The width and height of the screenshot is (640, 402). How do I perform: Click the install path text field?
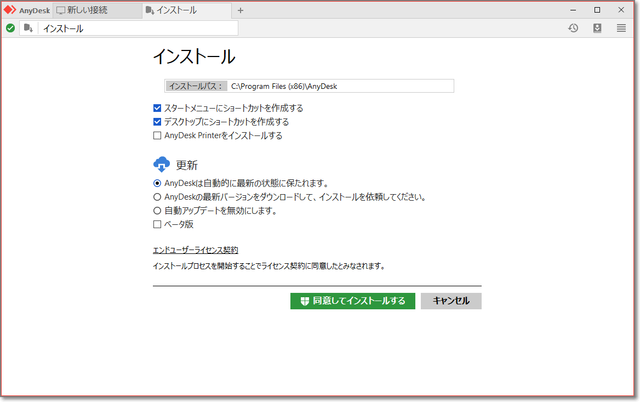tap(340, 87)
